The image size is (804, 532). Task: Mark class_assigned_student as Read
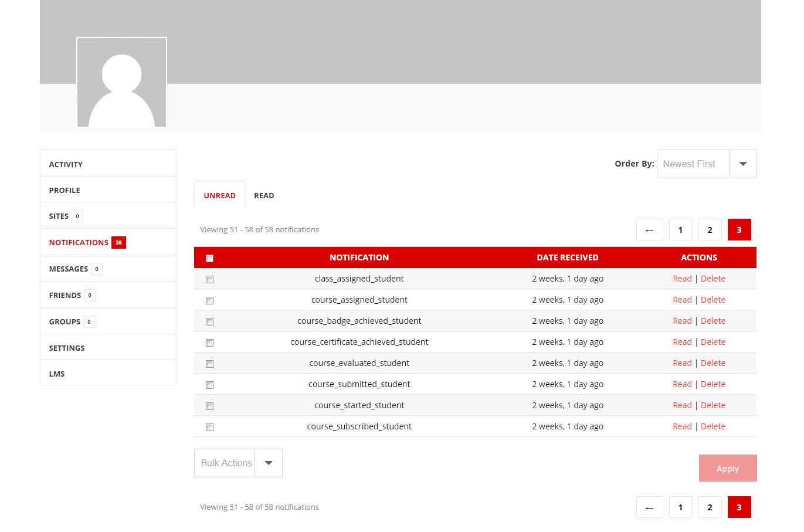682,279
